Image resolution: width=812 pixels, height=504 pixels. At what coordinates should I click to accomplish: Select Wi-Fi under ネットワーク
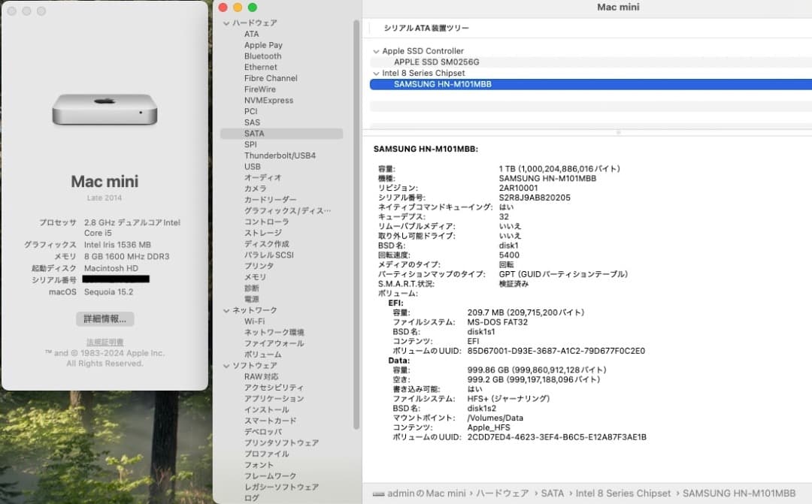coord(255,321)
